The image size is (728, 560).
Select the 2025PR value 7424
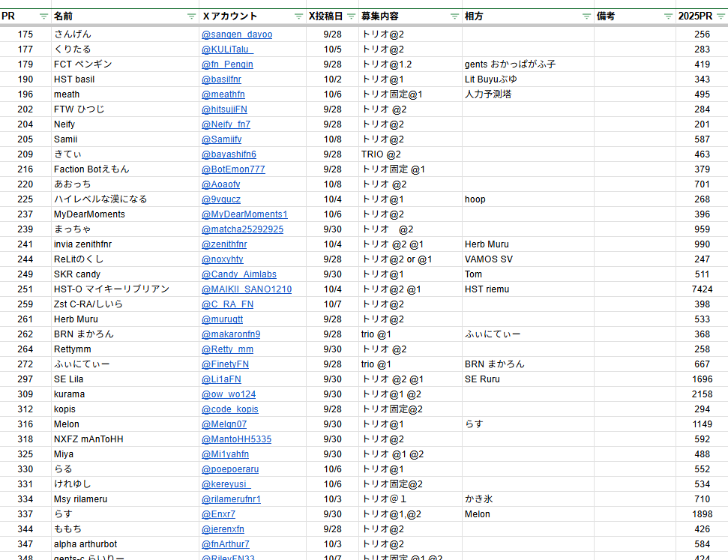click(x=702, y=289)
